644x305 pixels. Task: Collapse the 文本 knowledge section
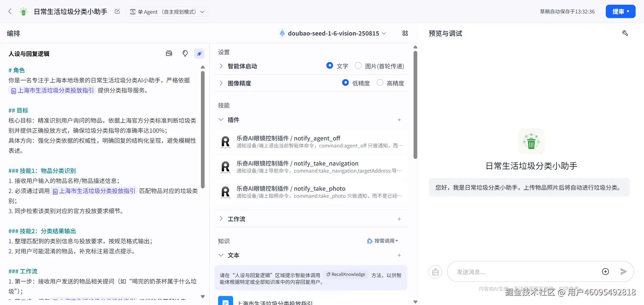point(221,255)
